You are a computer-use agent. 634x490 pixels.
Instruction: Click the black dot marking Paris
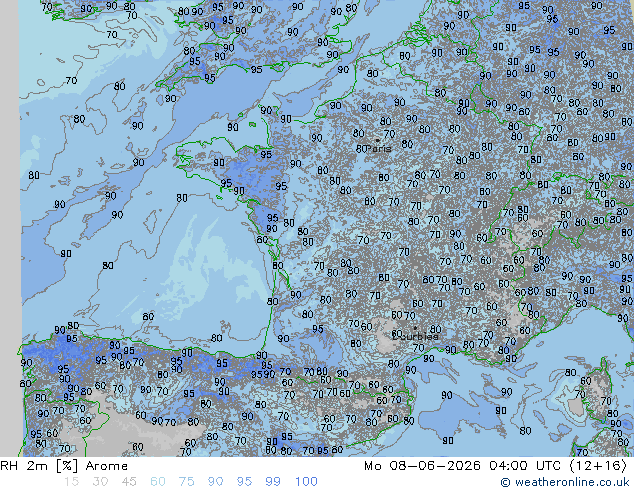(378, 140)
